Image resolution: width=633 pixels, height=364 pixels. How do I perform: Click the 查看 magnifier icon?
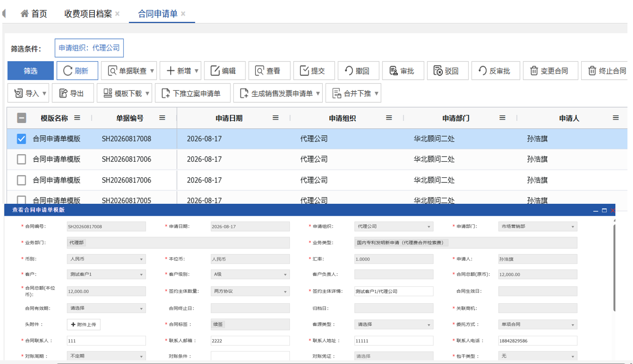[x=259, y=71]
